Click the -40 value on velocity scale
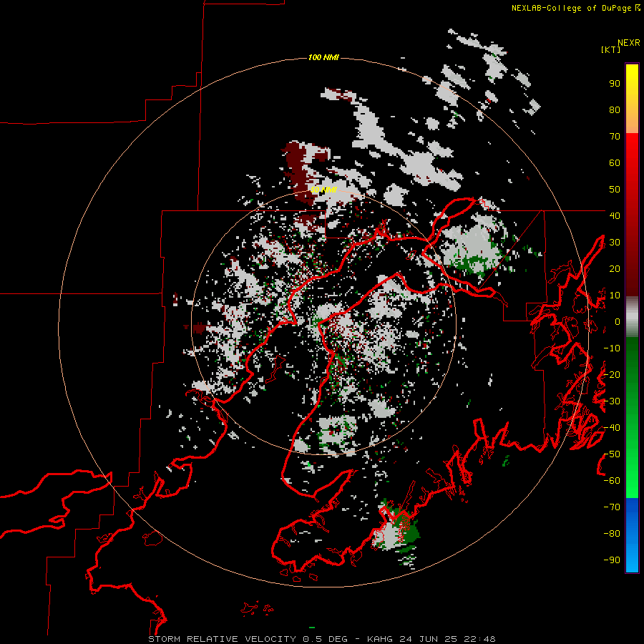644x644 pixels. (612, 428)
